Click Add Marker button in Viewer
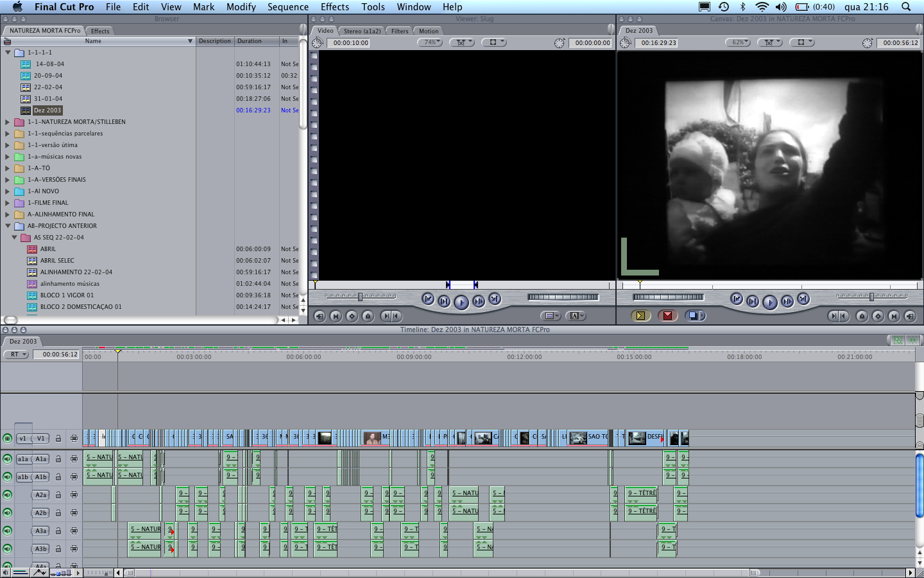This screenshot has height=578, width=924. [x=368, y=316]
